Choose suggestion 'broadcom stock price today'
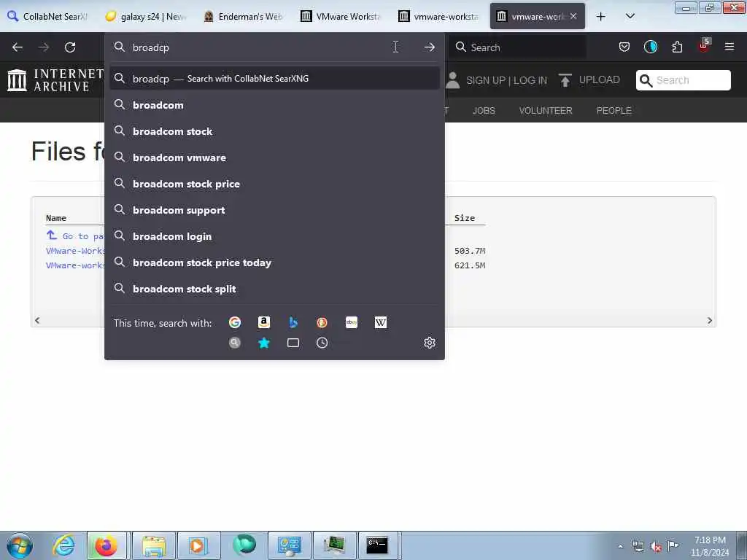 tap(274, 262)
